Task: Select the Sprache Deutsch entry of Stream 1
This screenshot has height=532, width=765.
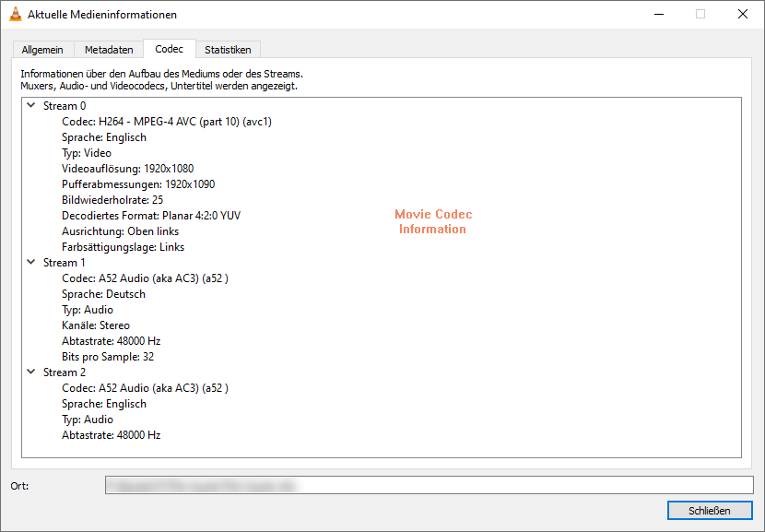Action: click(103, 293)
